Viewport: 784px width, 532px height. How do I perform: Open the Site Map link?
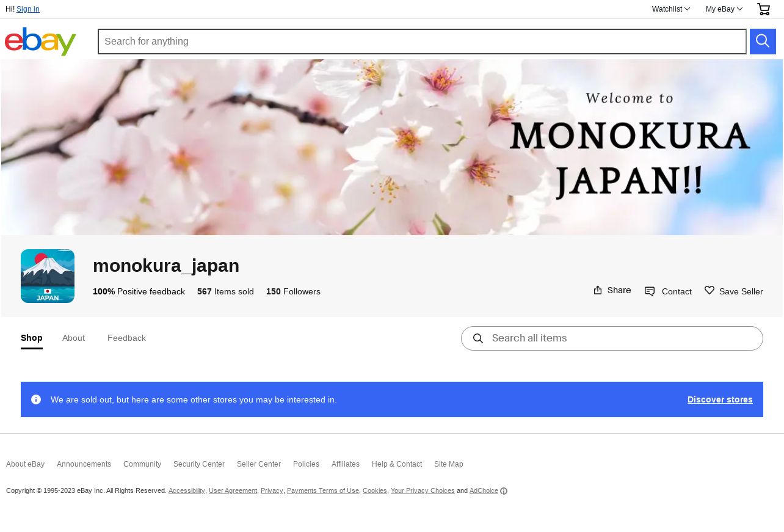point(449,464)
